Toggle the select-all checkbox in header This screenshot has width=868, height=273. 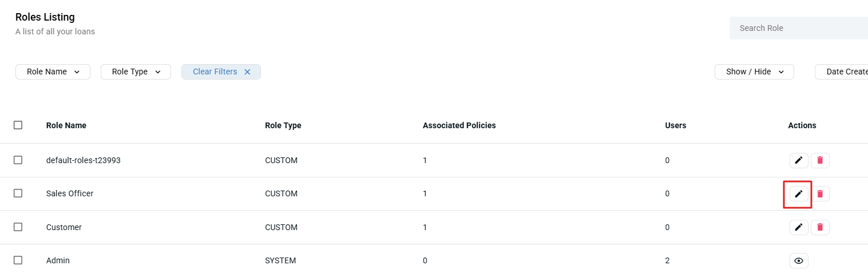pyautogui.click(x=18, y=125)
